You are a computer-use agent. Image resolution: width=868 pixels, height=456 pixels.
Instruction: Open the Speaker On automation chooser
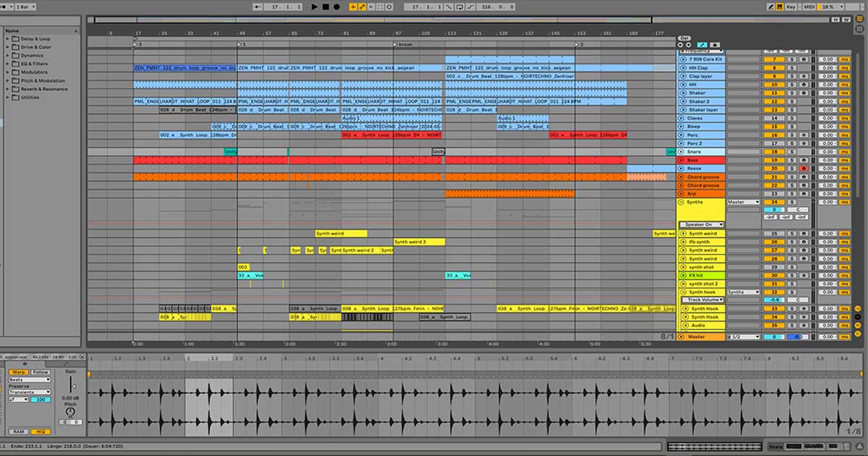[701, 224]
